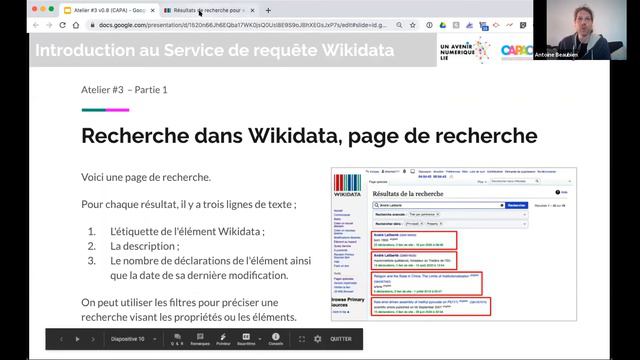Expand the Sous-titres options arrow
640x360 pixels.
click(x=260, y=339)
